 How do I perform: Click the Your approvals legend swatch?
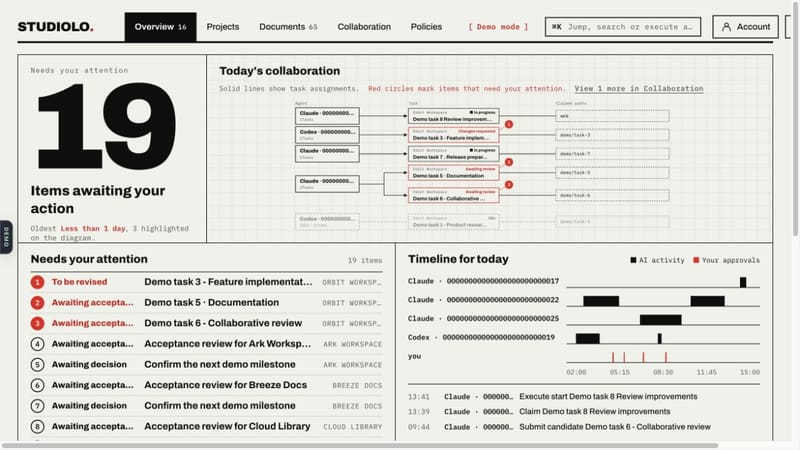[x=696, y=260]
